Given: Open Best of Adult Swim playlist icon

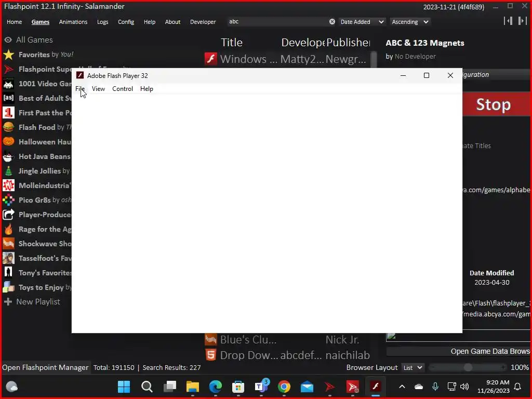Looking at the screenshot, I should click(x=8, y=98).
